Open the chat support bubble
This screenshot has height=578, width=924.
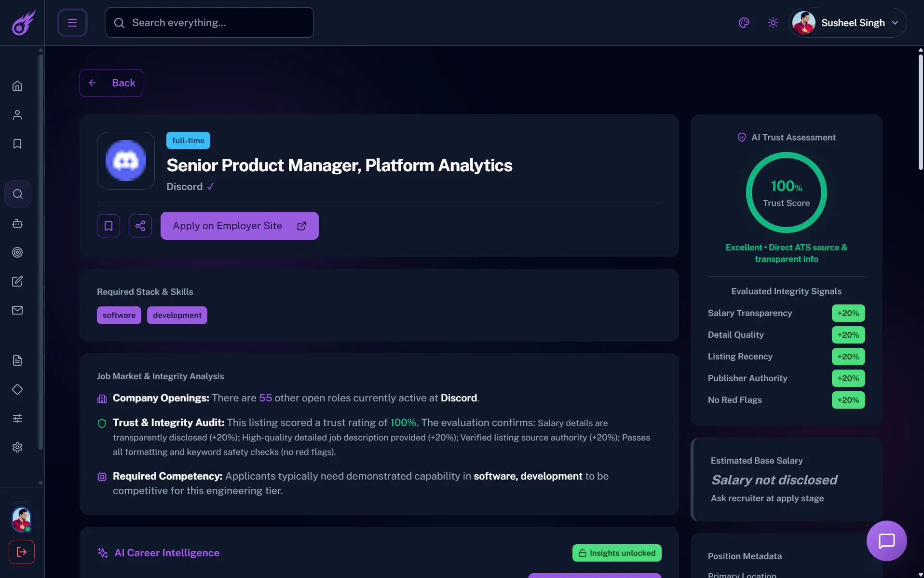pos(887,541)
